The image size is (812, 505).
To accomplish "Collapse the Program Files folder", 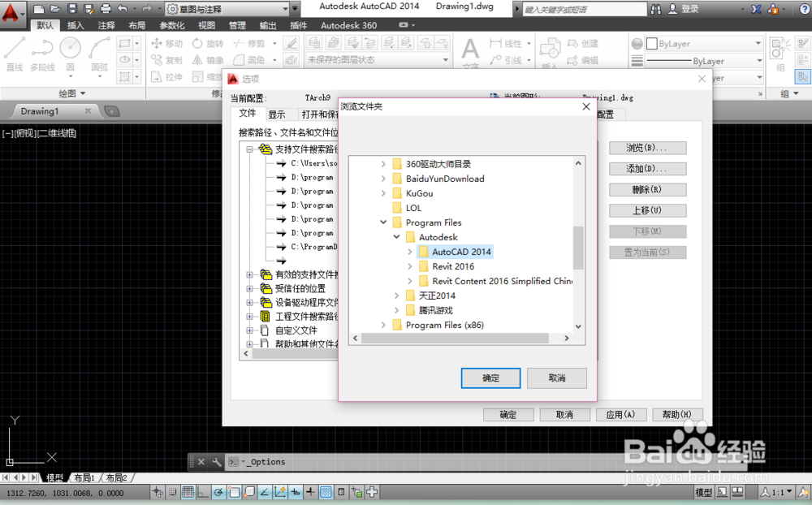I will click(383, 222).
